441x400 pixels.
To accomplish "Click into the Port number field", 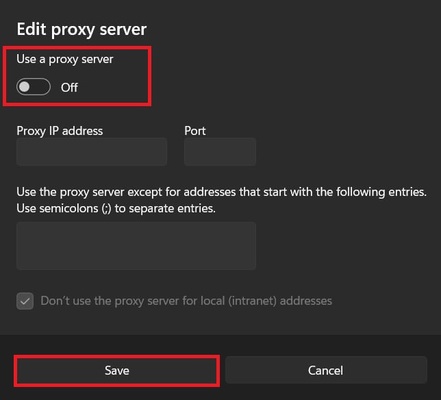I will (x=220, y=152).
